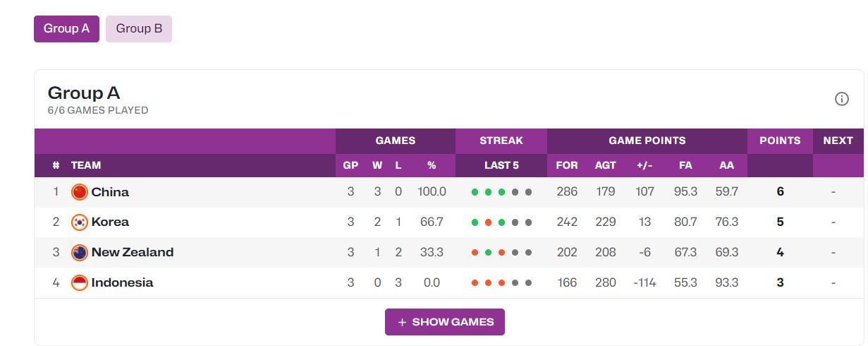Image resolution: width=868 pixels, height=346 pixels.
Task: Click the China flag icon
Action: 80,192
